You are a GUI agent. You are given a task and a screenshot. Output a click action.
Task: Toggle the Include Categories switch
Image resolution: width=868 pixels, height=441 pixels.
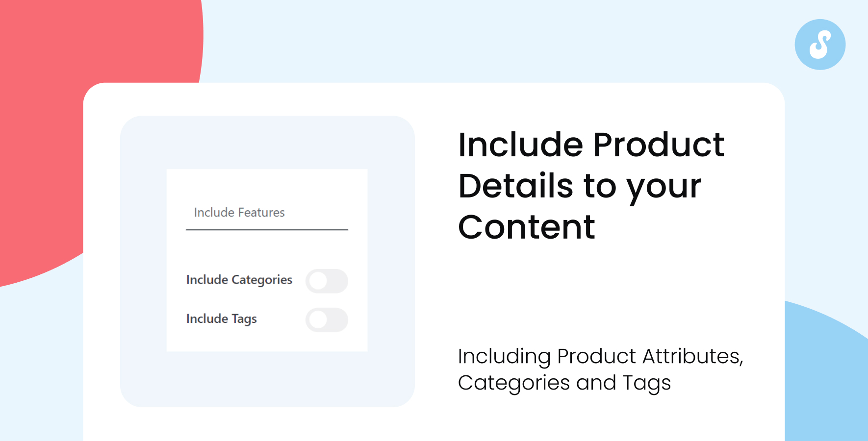click(327, 281)
